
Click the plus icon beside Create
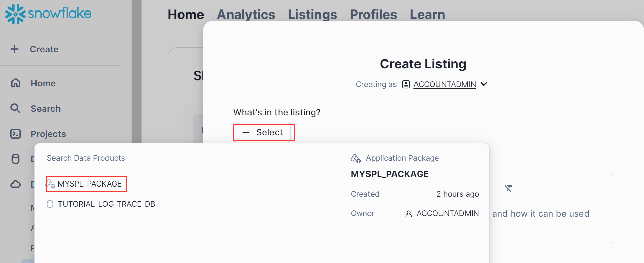15,49
